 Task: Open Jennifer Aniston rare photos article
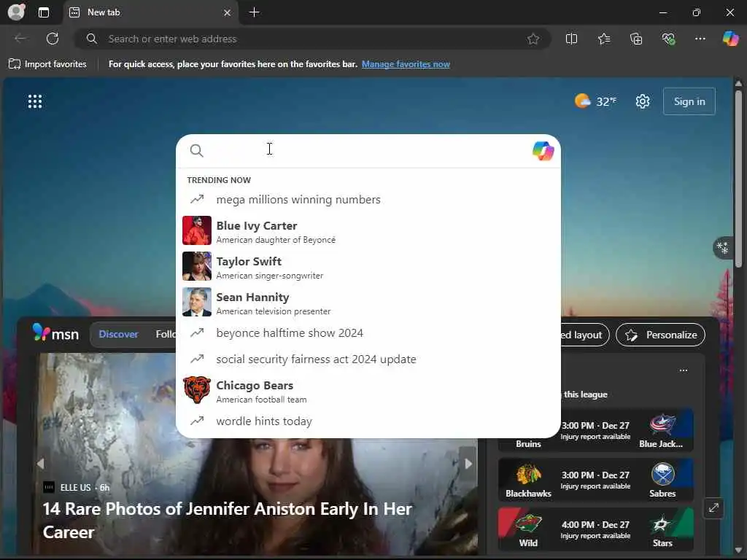tap(228, 520)
